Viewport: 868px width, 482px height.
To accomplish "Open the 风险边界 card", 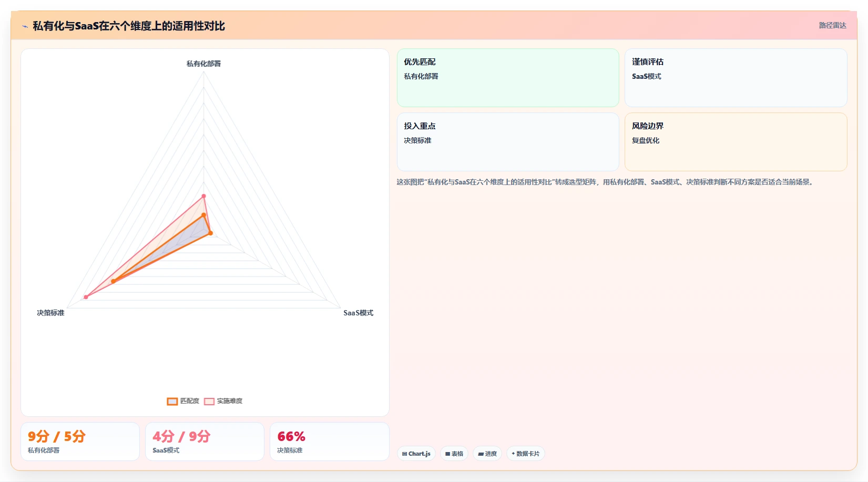I will coord(736,142).
